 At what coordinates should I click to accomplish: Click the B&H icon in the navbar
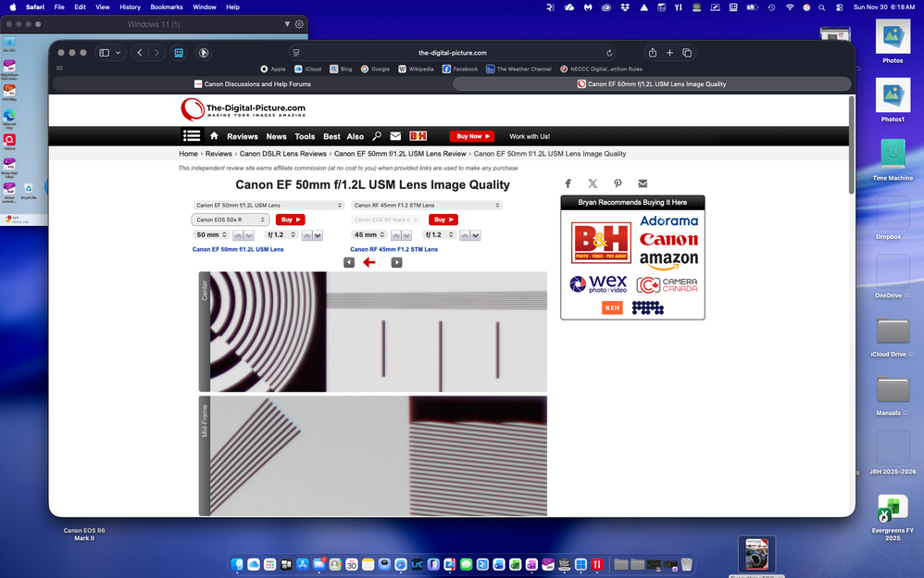coord(418,135)
